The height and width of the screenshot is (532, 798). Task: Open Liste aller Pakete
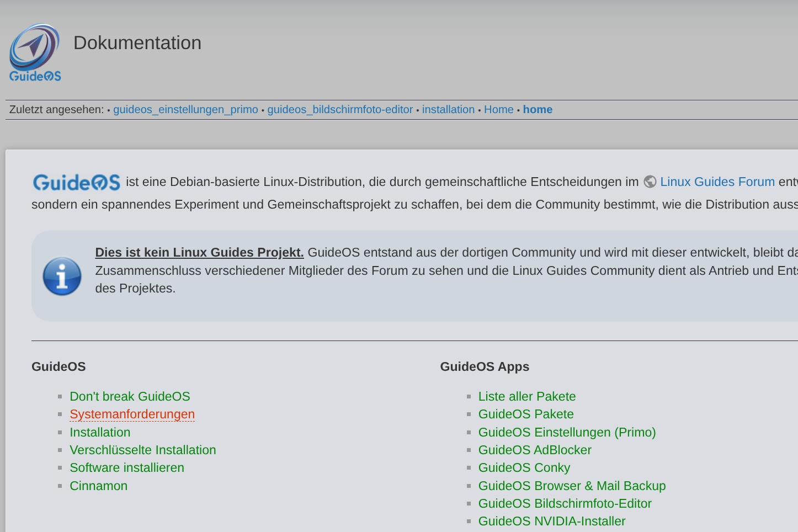click(x=526, y=396)
